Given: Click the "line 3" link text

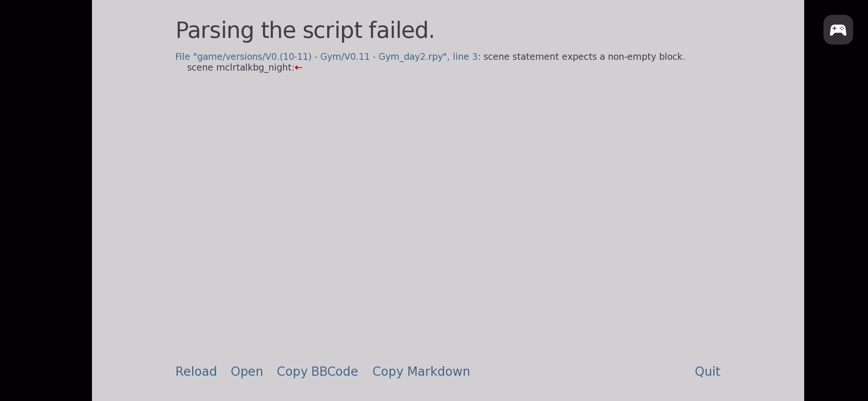Looking at the screenshot, I should 465,57.
